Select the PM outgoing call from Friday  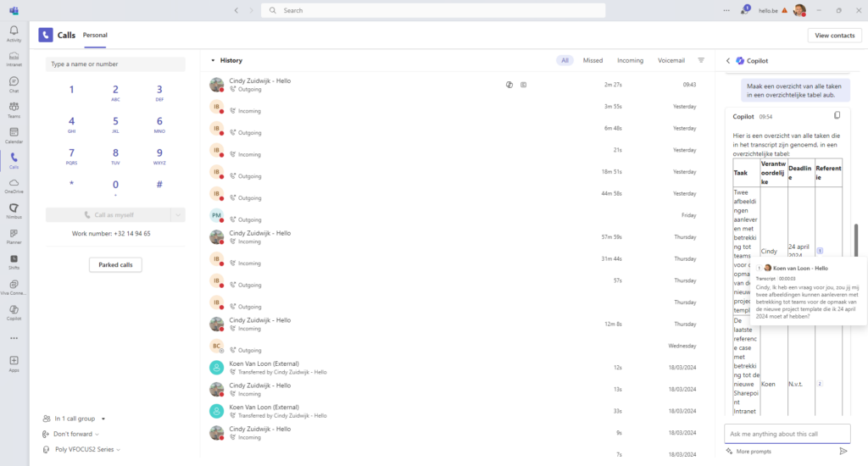[x=458, y=215]
